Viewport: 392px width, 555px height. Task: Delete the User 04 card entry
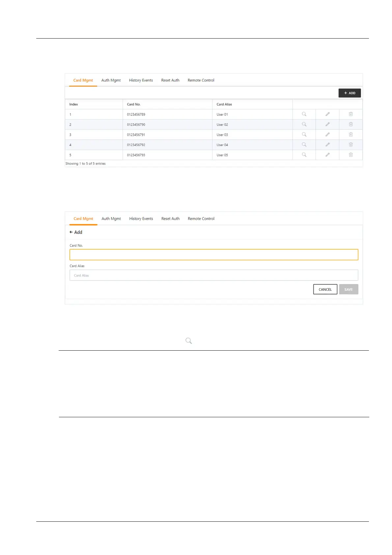pos(351,144)
